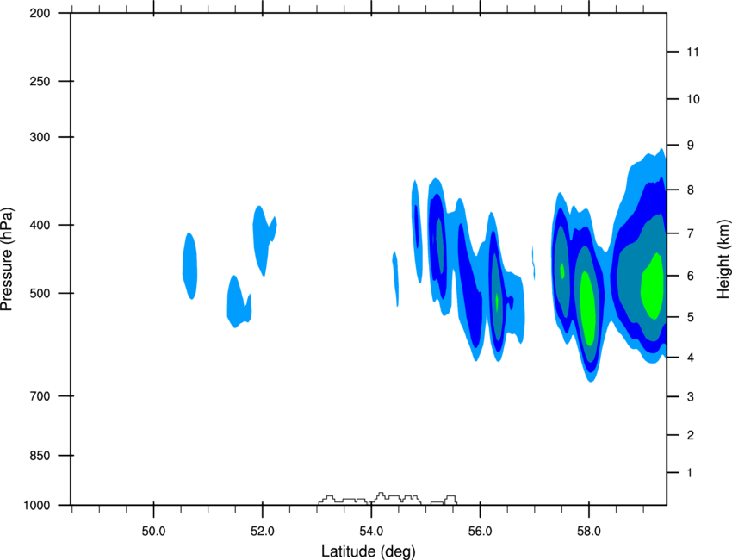Select the 300 hPa pressure label
The image size is (732, 560).
click(40, 137)
